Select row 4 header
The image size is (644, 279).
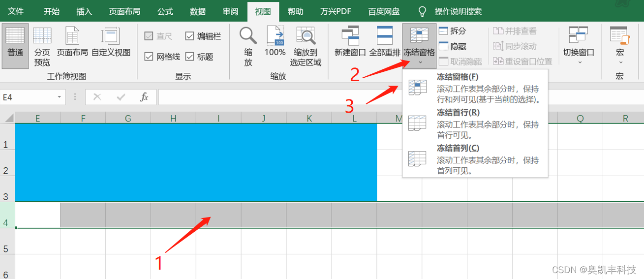(7, 215)
